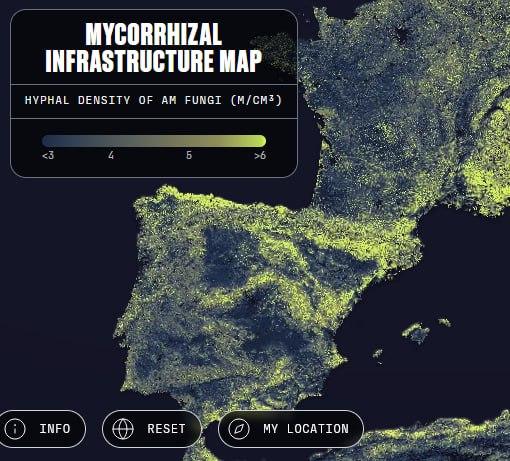Click the compass icon in MY LOCATION
Screen dimensions: 510x461
tap(239, 429)
